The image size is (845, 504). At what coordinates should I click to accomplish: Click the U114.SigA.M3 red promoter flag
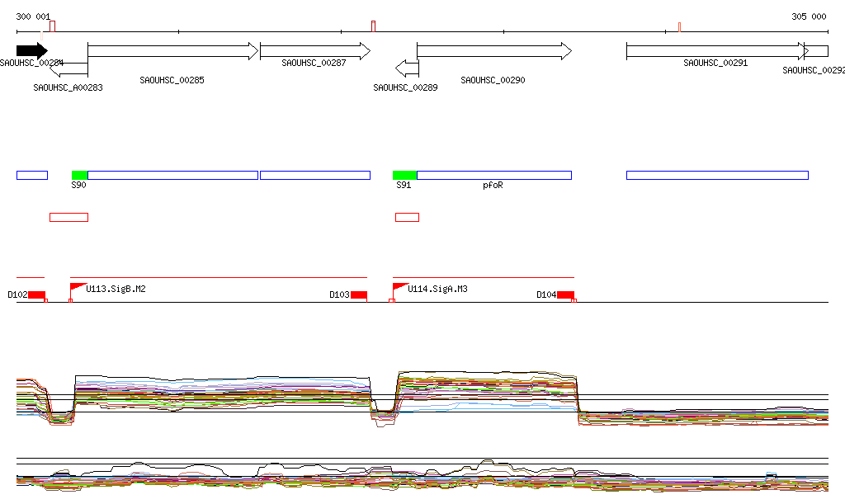tap(400, 287)
